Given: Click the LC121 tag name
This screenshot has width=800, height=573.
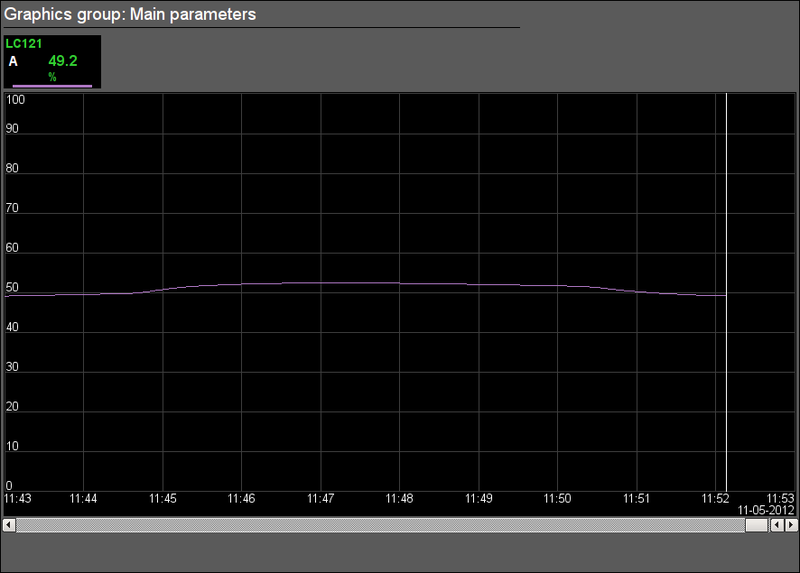Looking at the screenshot, I should click(23, 44).
